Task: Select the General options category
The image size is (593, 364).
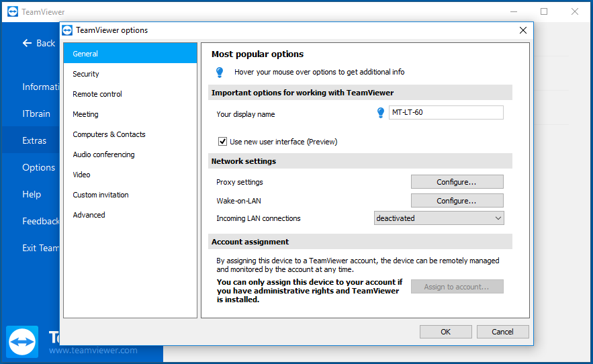Action: tap(130, 53)
